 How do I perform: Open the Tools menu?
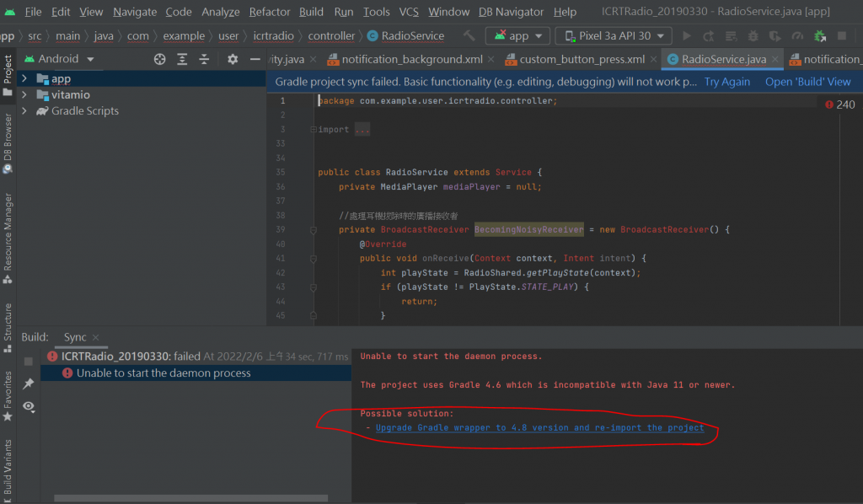point(376,12)
